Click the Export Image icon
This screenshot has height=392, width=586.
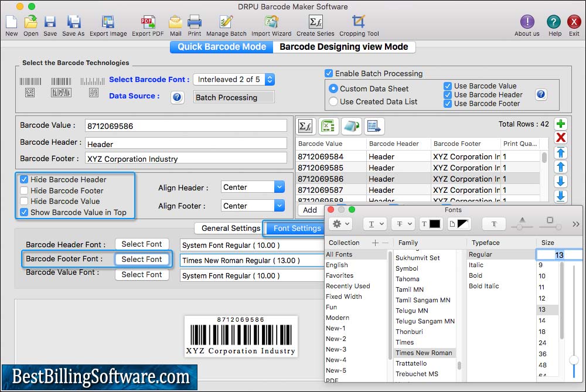tap(108, 22)
